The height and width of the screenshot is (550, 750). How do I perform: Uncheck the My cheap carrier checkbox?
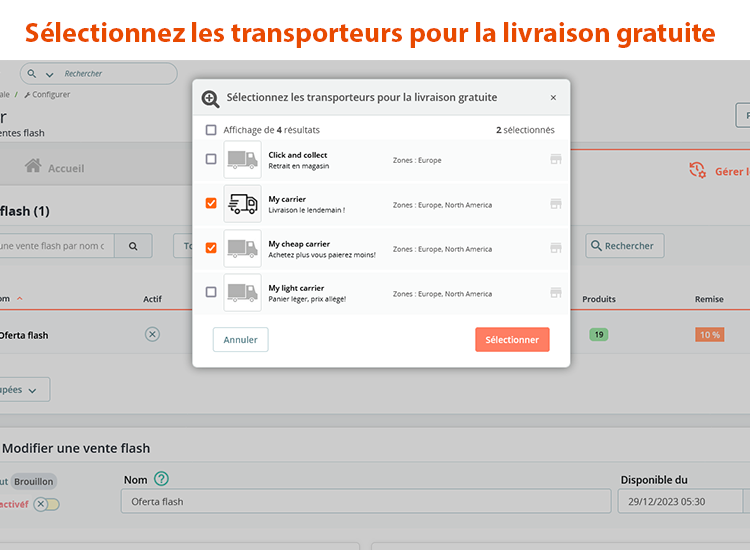coord(211,248)
